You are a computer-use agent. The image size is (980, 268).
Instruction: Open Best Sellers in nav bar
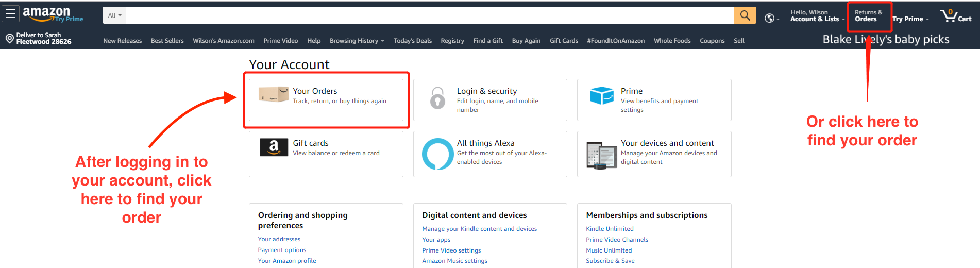pyautogui.click(x=167, y=41)
